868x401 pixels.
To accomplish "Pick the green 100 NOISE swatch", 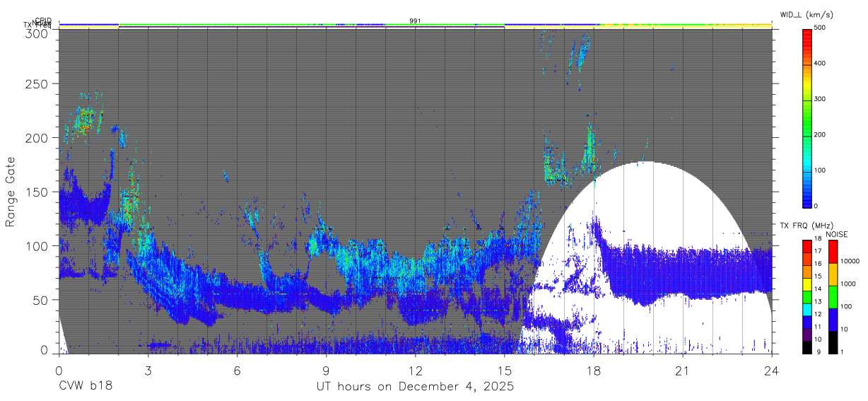I will click(x=833, y=297).
